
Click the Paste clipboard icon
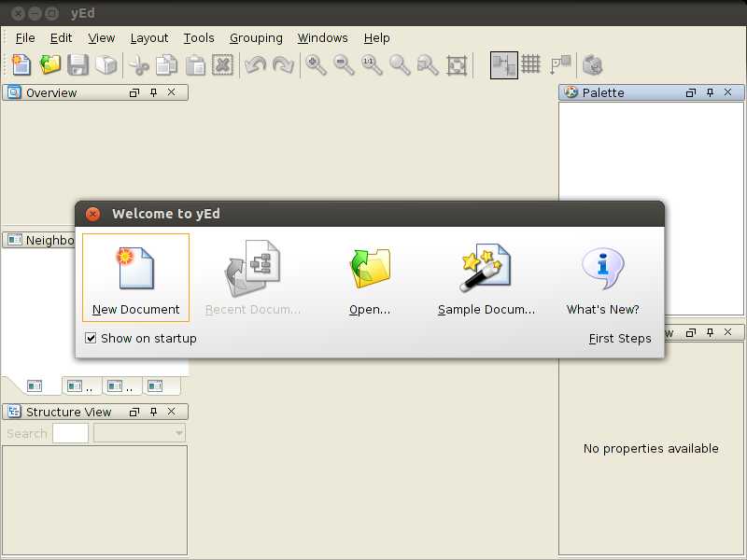pyautogui.click(x=195, y=64)
